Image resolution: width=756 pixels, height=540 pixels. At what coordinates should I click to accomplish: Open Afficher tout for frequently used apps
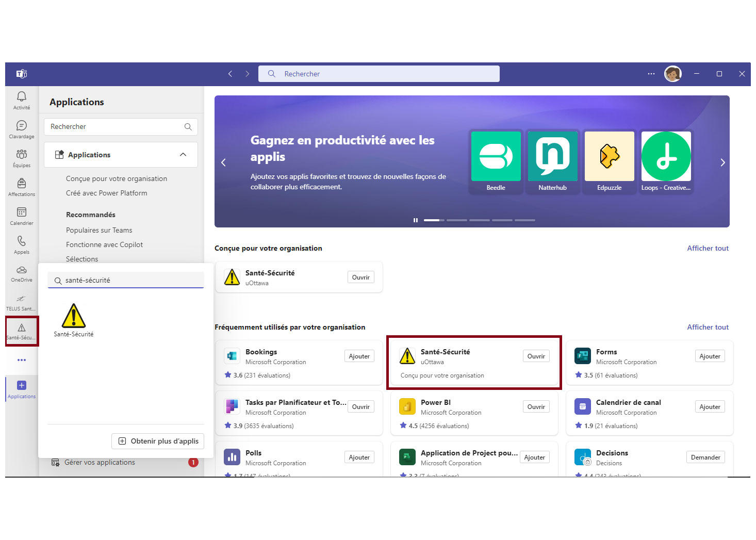(x=708, y=327)
